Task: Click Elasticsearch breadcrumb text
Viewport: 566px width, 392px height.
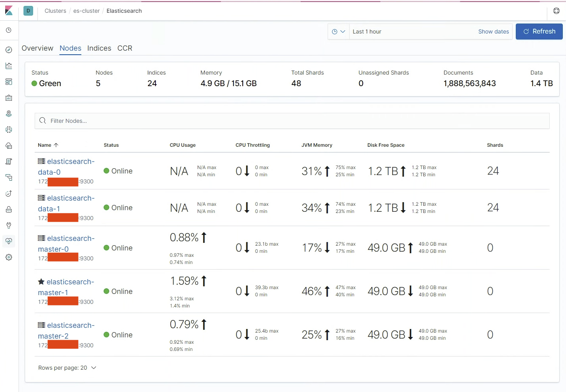Action: (124, 11)
